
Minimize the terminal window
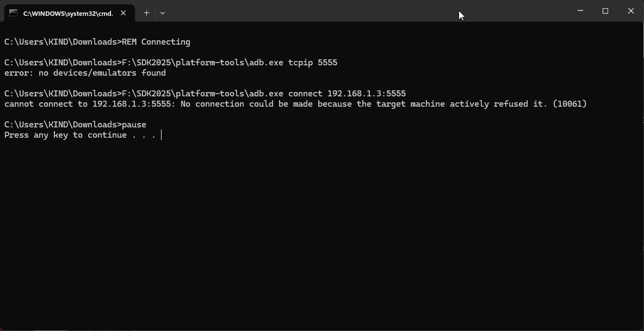tap(580, 11)
